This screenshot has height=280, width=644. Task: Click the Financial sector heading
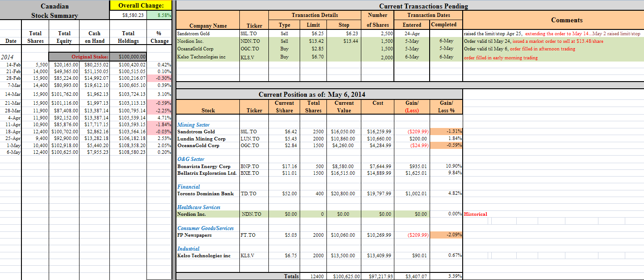(x=188, y=187)
